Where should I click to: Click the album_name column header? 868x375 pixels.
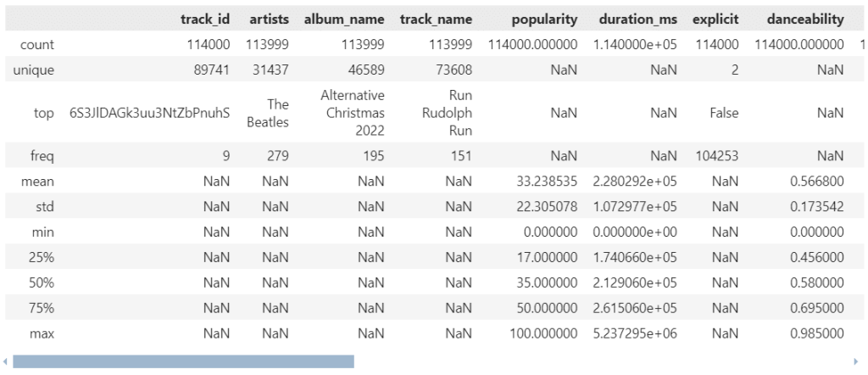point(344,19)
